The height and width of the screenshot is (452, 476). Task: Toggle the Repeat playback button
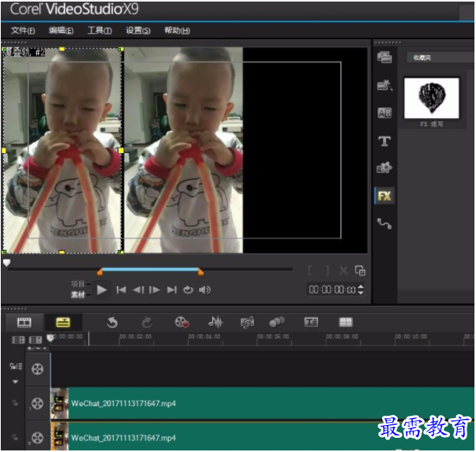click(x=188, y=290)
